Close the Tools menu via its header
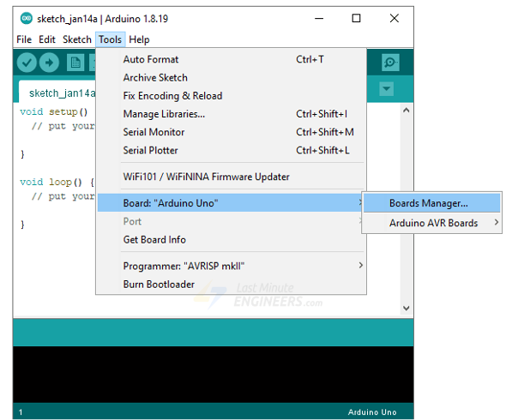This screenshot has height=420, width=506. point(111,39)
